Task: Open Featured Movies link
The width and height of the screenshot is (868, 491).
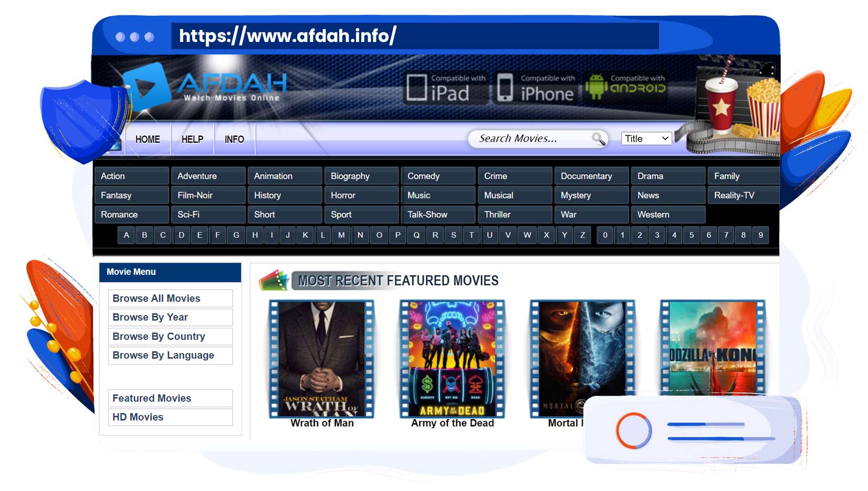Action: tap(171, 398)
